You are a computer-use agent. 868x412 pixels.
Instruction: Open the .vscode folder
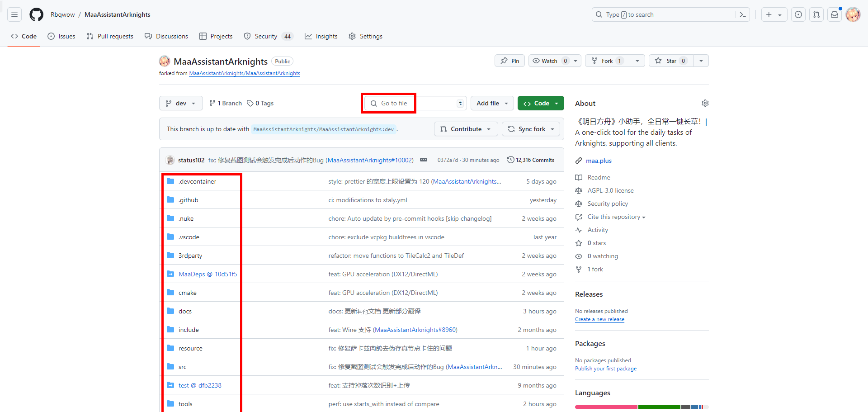coord(189,237)
